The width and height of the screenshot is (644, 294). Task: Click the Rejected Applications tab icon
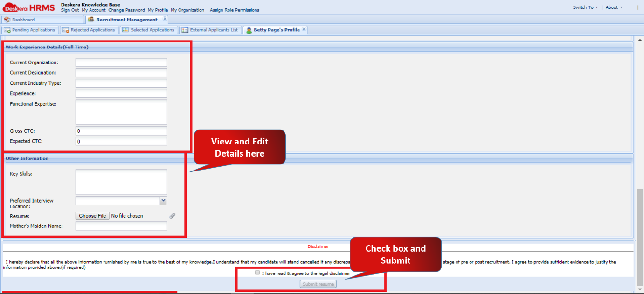[x=66, y=29]
